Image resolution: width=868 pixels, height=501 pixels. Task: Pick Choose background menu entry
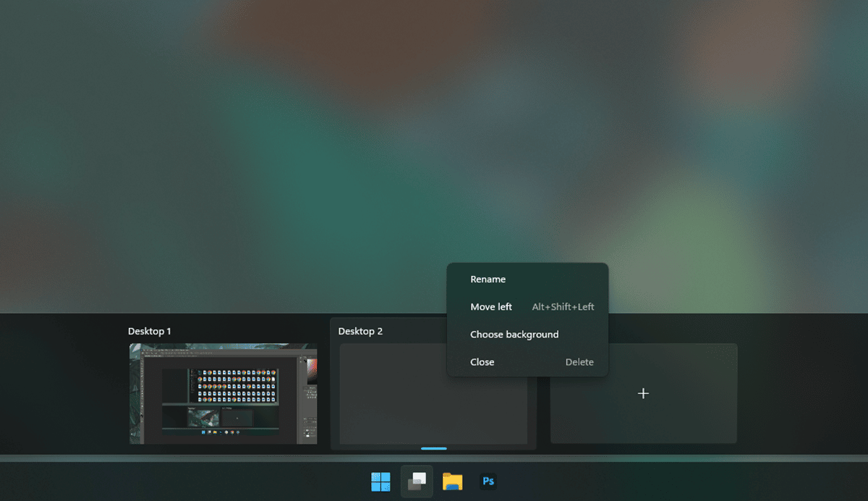pos(514,334)
